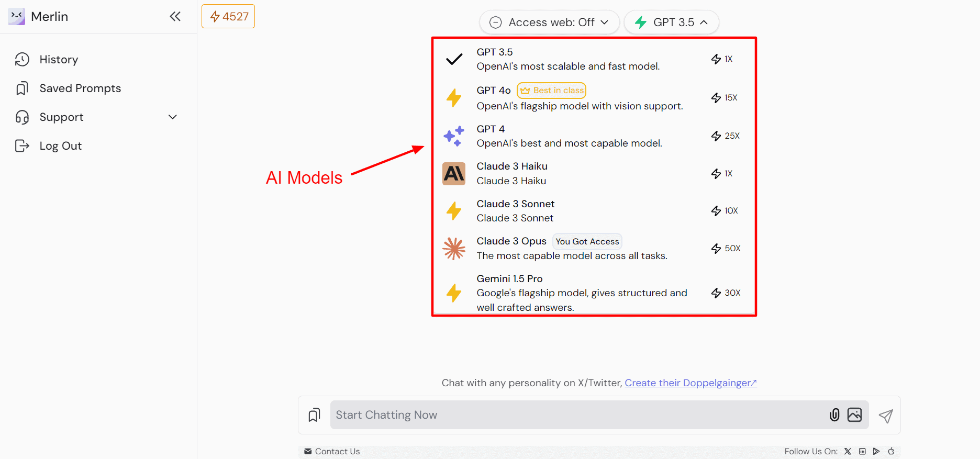Open the X/Twitter follow icon in footer
This screenshot has height=459, width=980.
pyautogui.click(x=848, y=451)
